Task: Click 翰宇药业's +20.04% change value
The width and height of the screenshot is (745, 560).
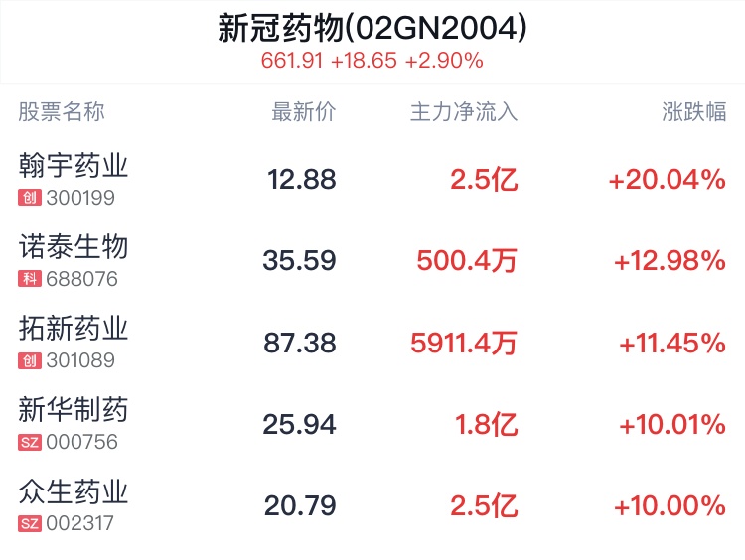Action: click(x=667, y=180)
